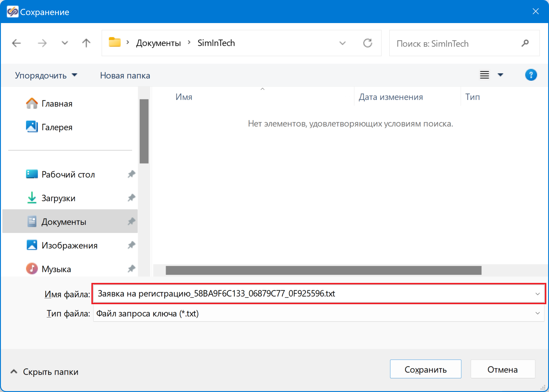This screenshot has width=549, height=392.
Task: Unpin the Рабочий стол quick access pin
Action: tap(131, 174)
